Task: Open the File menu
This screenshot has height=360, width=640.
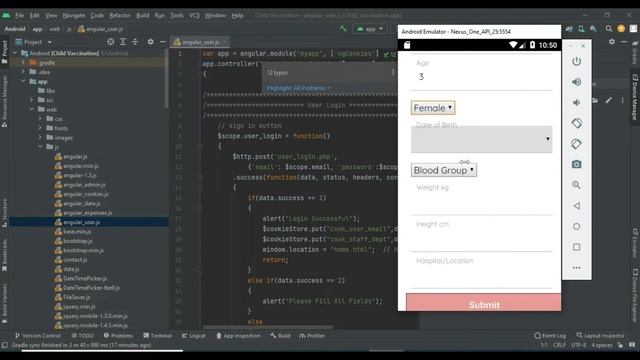Action: pos(20,16)
